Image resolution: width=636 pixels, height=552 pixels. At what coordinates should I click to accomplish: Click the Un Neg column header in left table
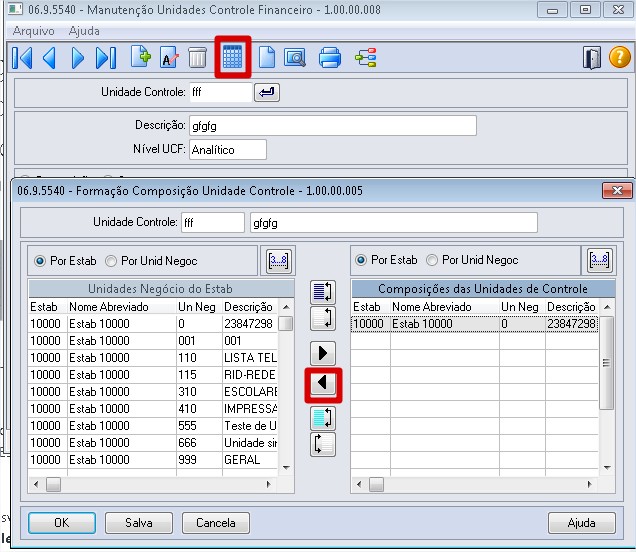pos(197,307)
